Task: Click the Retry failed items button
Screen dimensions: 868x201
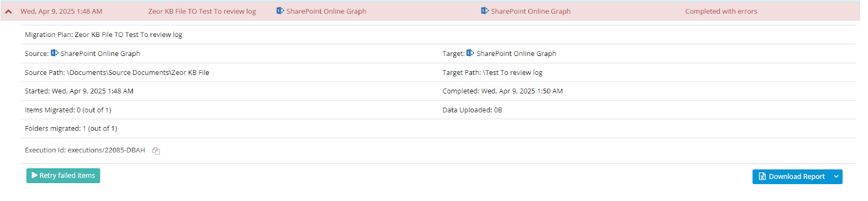Action: (63, 175)
